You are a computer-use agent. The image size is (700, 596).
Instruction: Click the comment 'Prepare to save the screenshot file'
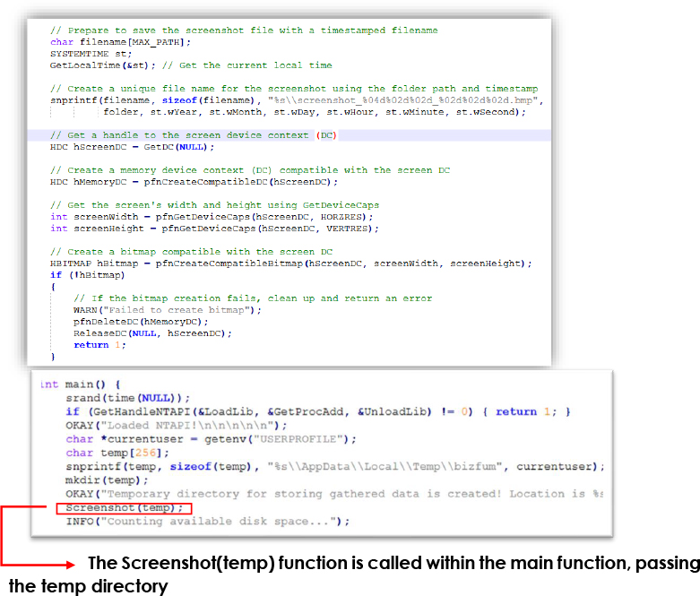point(244,30)
